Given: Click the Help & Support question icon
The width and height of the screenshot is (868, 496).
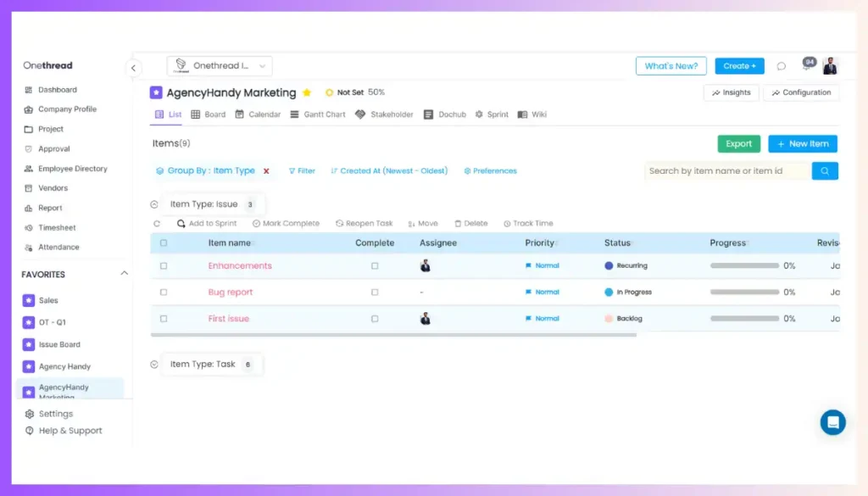Looking at the screenshot, I should click(30, 431).
